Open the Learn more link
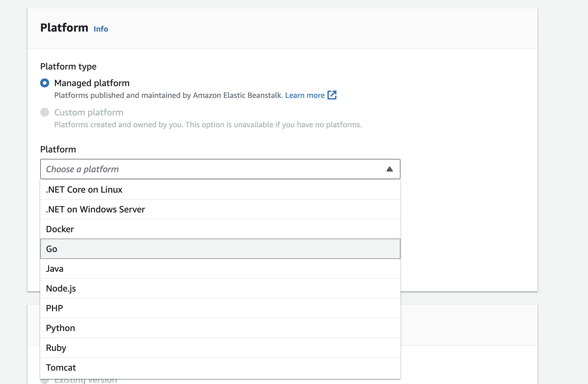Viewport: 588px width, 384px height. [x=305, y=95]
